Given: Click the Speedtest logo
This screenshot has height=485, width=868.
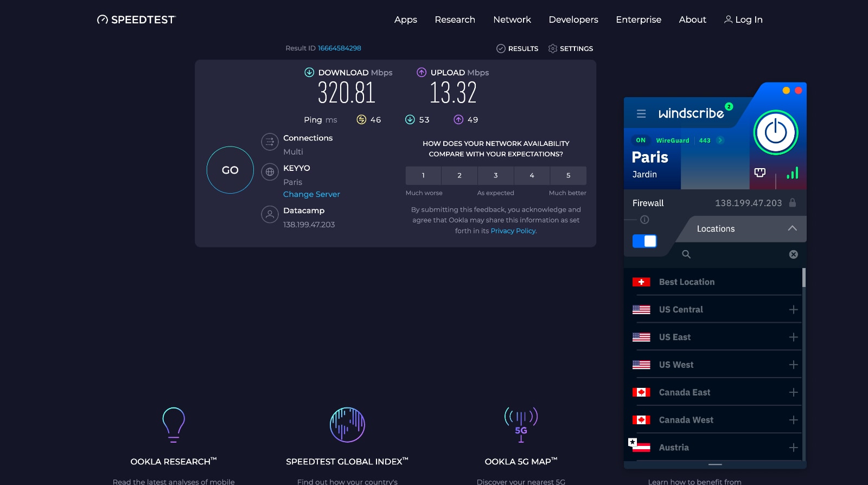Looking at the screenshot, I should pyautogui.click(x=136, y=20).
